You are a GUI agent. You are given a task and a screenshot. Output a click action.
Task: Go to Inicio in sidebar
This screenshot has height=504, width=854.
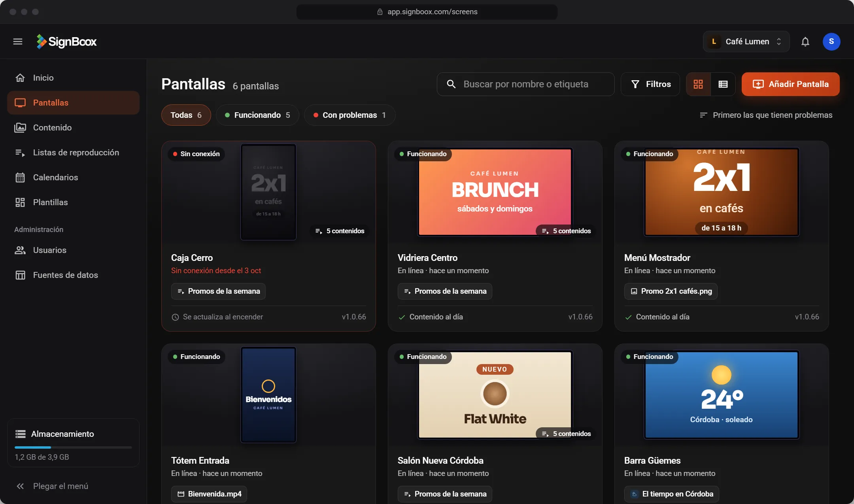pyautogui.click(x=73, y=78)
